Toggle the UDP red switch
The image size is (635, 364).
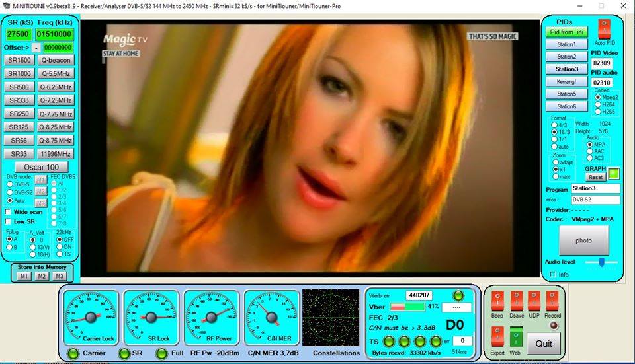534,301
